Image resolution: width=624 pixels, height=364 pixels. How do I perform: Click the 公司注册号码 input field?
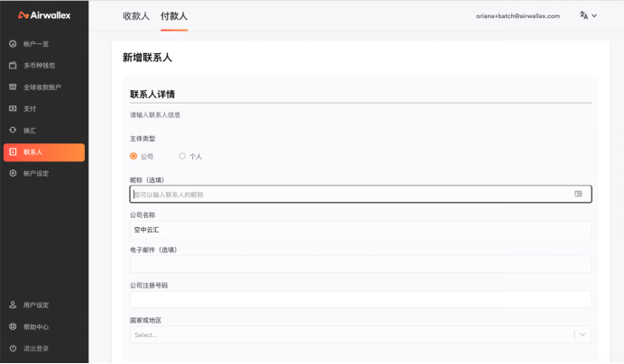point(361,299)
